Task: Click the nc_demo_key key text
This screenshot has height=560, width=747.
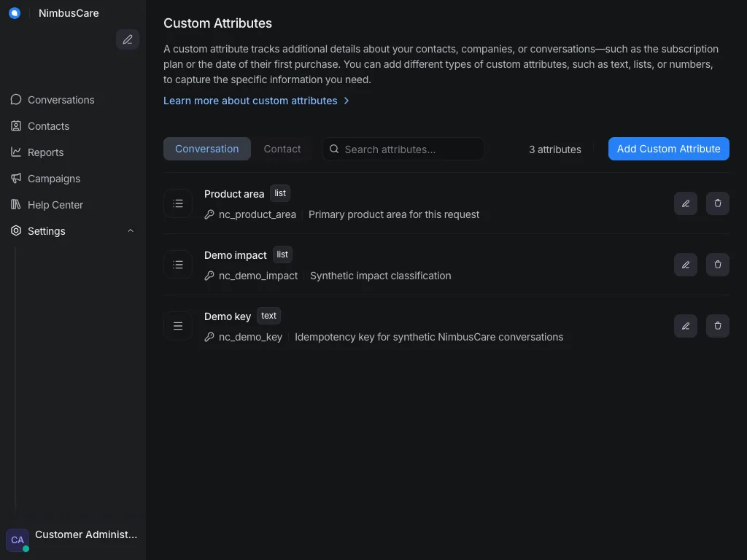Action: (x=251, y=337)
